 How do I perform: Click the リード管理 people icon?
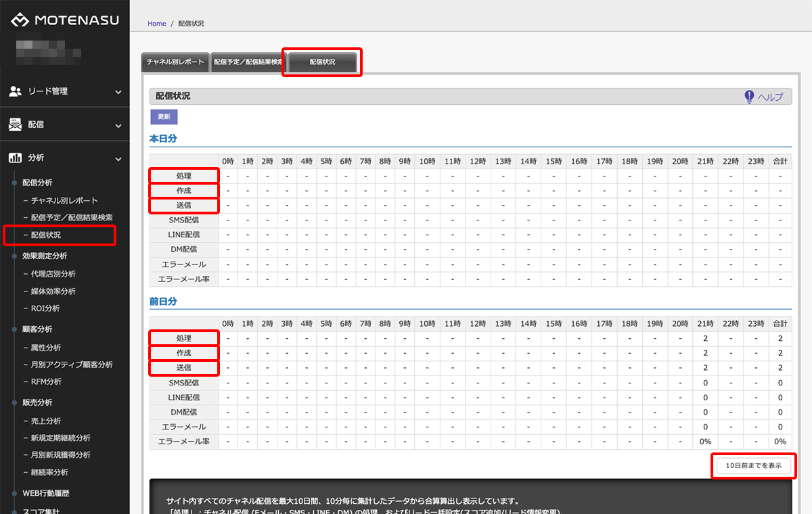pyautogui.click(x=15, y=91)
